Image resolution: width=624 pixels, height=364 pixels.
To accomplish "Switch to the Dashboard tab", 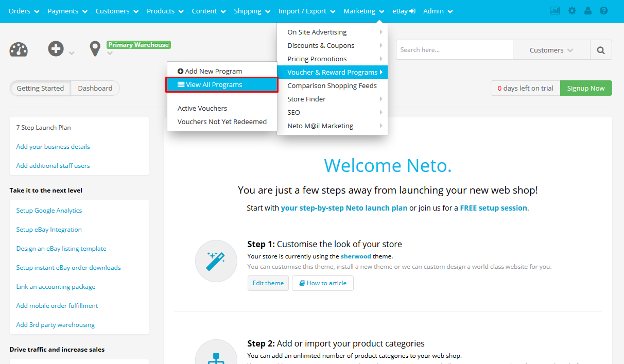I will pyautogui.click(x=95, y=88).
